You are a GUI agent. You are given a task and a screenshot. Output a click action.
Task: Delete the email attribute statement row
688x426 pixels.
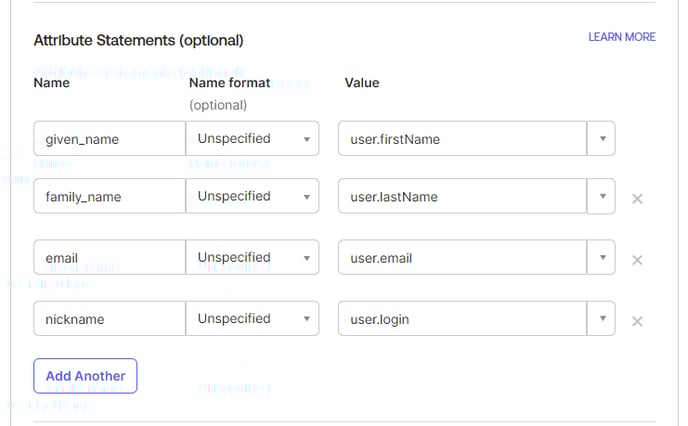(637, 260)
